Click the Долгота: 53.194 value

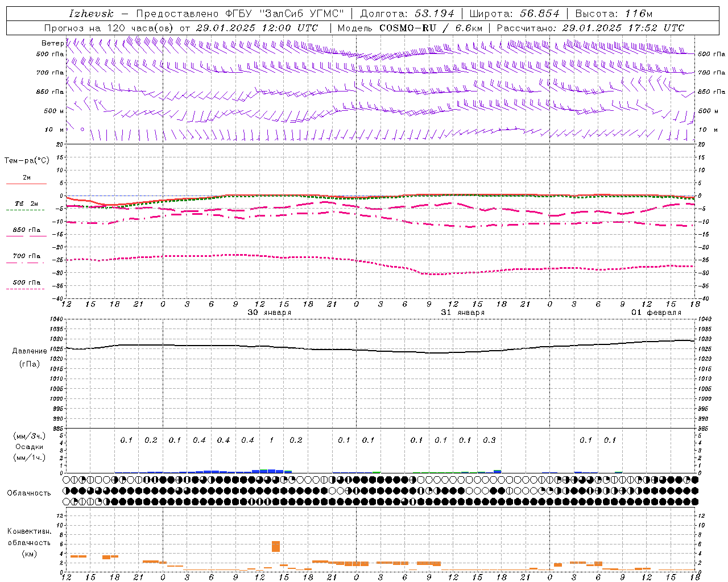tap(407, 14)
